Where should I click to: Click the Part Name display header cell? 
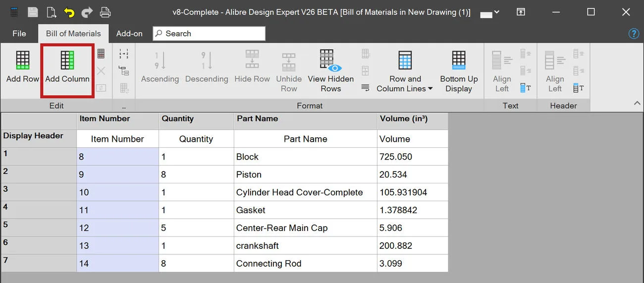tap(306, 139)
